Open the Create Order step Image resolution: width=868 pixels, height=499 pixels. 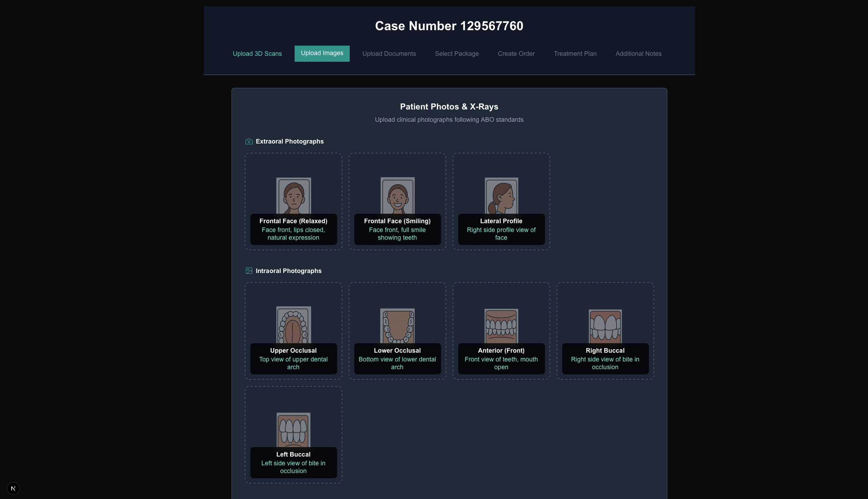point(516,53)
